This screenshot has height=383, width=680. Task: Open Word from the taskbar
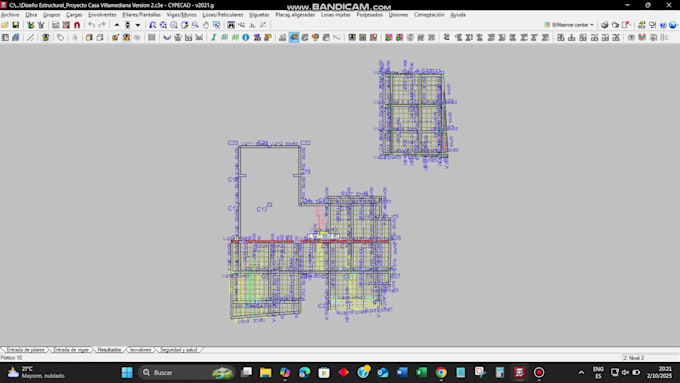click(x=402, y=373)
